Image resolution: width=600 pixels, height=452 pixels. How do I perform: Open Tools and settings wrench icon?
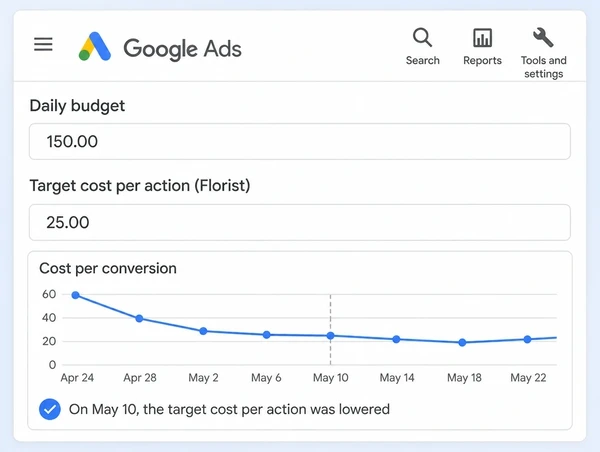coord(543,38)
